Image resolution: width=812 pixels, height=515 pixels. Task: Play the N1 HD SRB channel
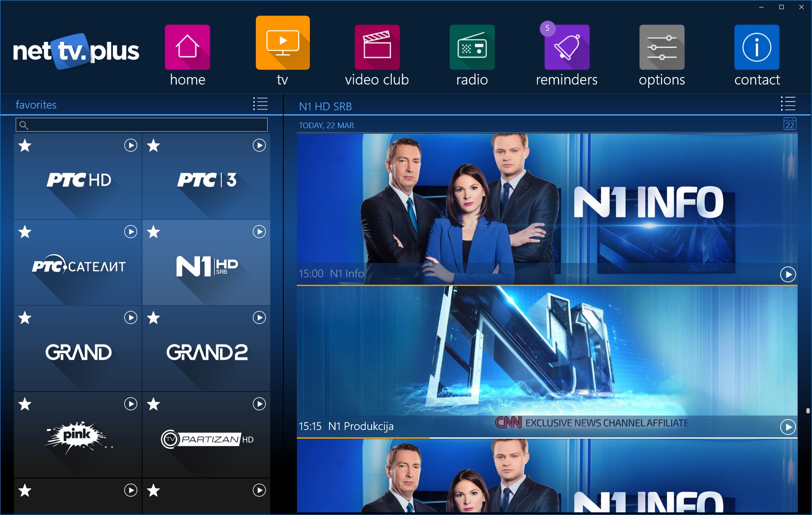point(259,232)
